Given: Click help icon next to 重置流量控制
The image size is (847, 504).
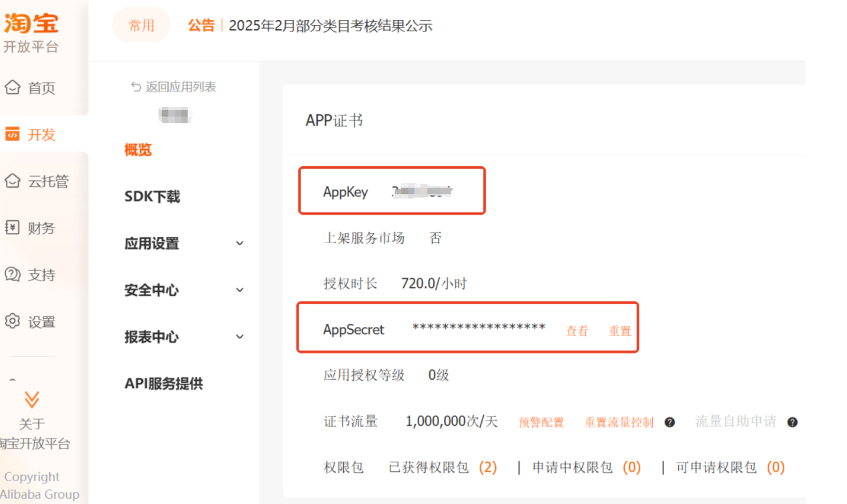Looking at the screenshot, I should (669, 423).
